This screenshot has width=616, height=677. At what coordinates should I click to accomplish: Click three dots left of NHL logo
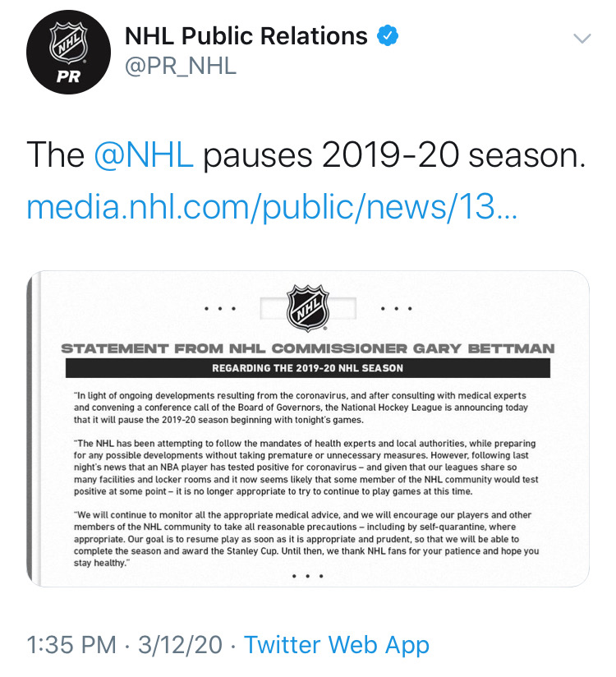click(221, 310)
